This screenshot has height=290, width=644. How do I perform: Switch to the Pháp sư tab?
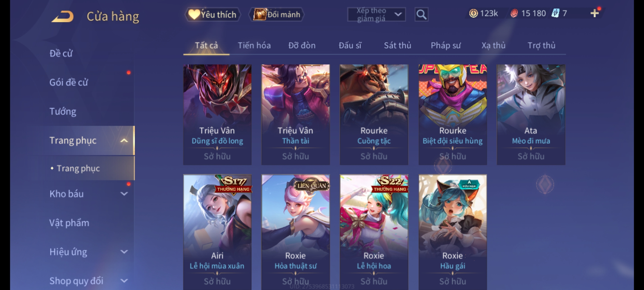pos(446,46)
